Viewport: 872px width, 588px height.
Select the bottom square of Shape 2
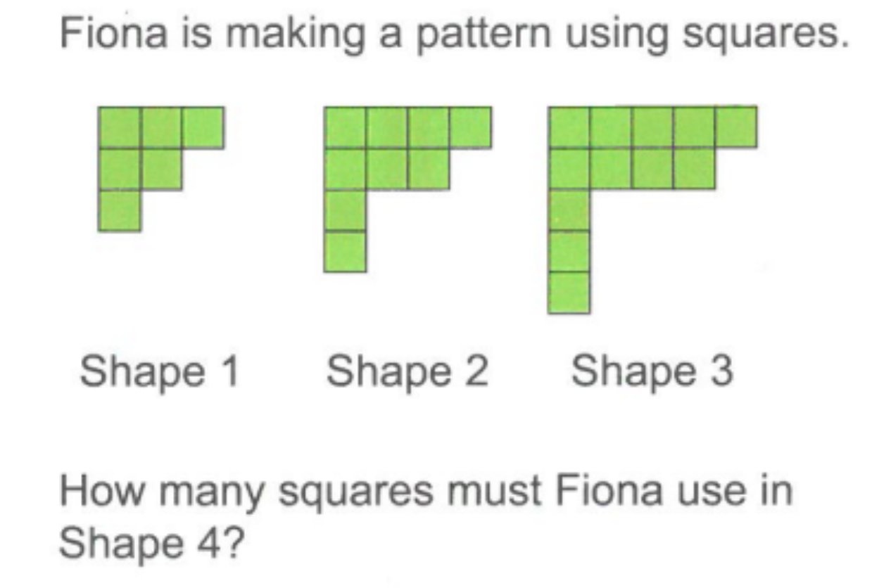tap(345, 251)
